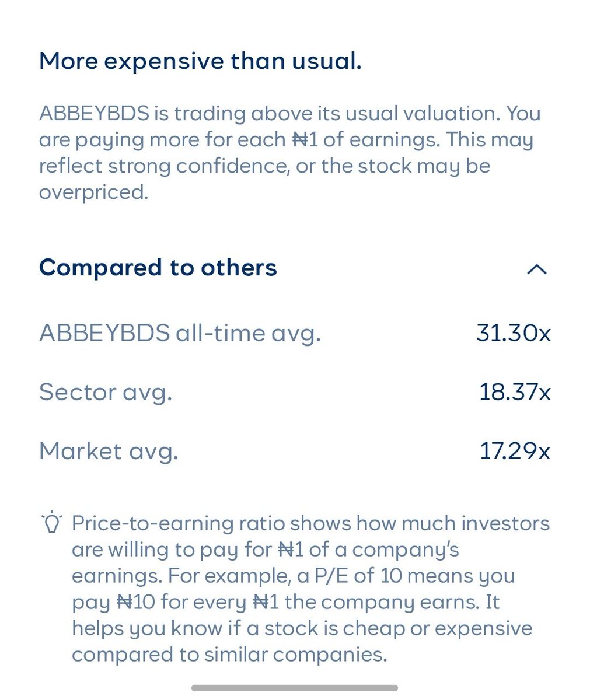590x700 pixels.
Task: Tap the ABBEYBDS all-time avg. label
Action: click(180, 334)
